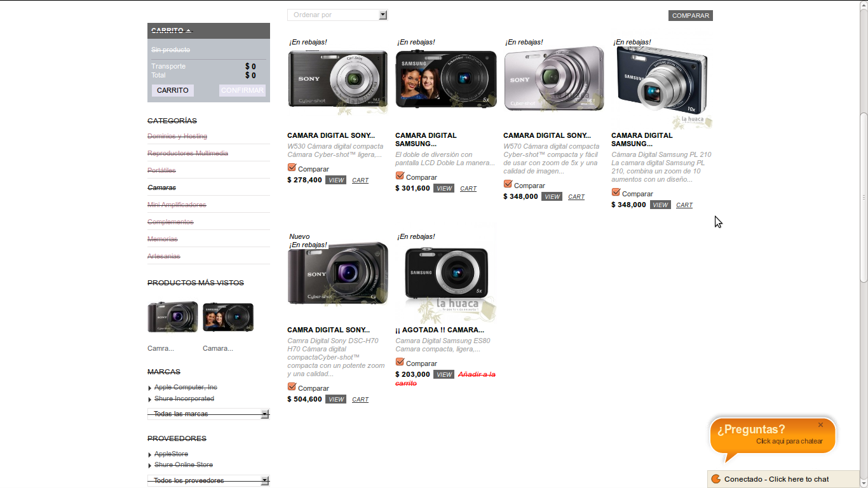This screenshot has width=868, height=488.
Task: Check Comparar for the Sony W530 camera
Action: point(292,168)
